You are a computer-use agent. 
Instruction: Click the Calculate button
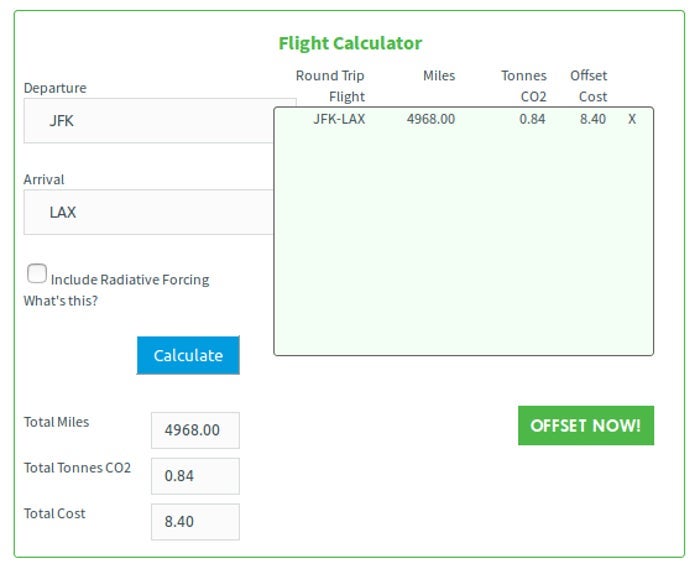click(188, 355)
